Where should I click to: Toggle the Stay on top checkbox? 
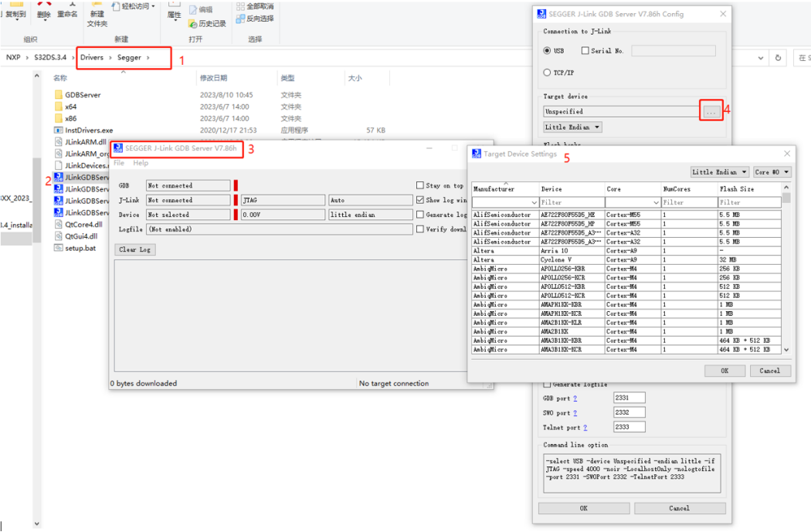(419, 185)
